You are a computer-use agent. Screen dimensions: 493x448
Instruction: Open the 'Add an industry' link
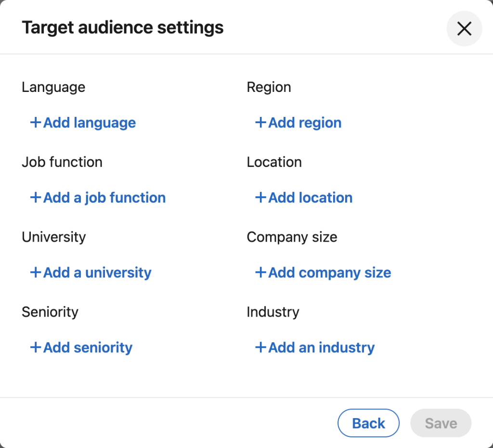point(322,348)
